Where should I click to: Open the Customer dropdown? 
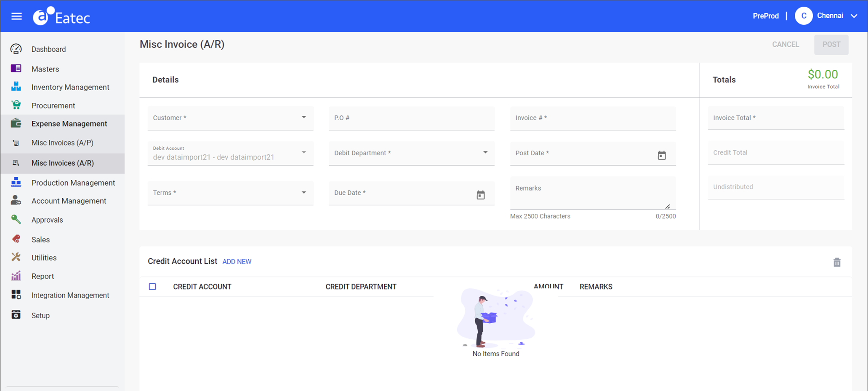point(304,117)
